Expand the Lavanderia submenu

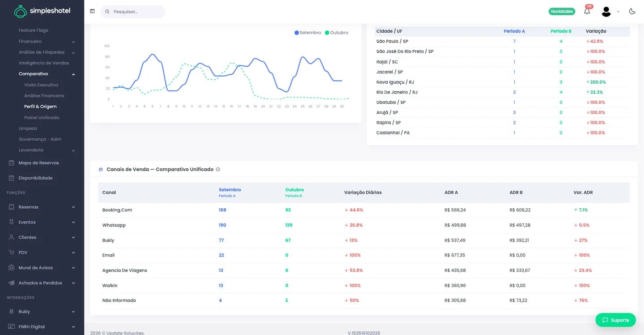(x=73, y=150)
